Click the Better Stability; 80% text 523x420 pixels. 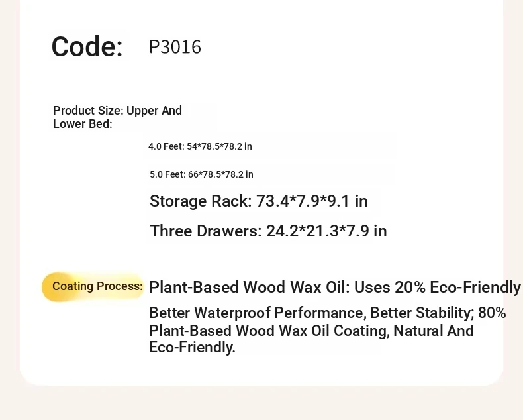438,313
